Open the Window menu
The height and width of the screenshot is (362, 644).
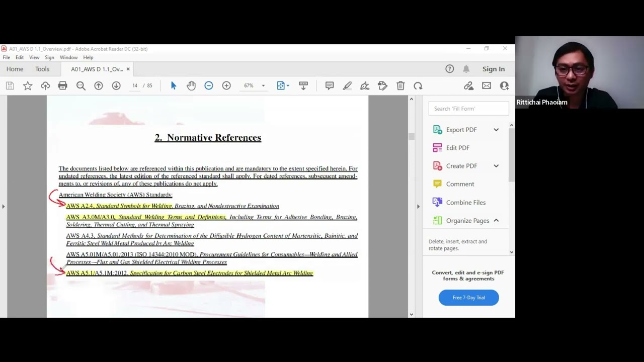[68, 57]
